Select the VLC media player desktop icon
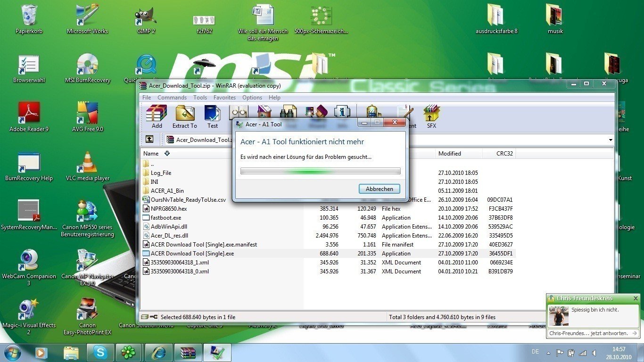The height and width of the screenshot is (362, 644). pyautogui.click(x=87, y=166)
